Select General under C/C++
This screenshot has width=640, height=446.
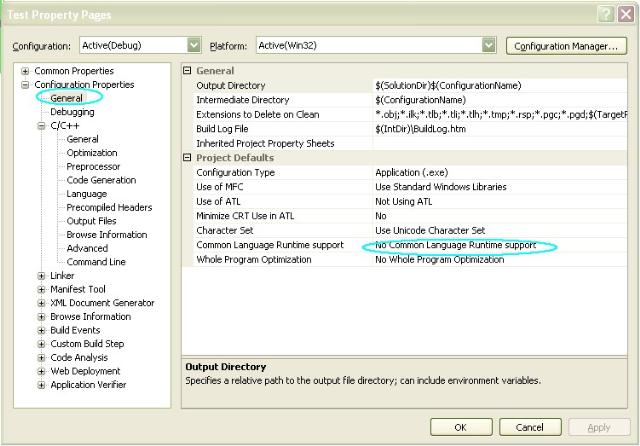pos(82,139)
